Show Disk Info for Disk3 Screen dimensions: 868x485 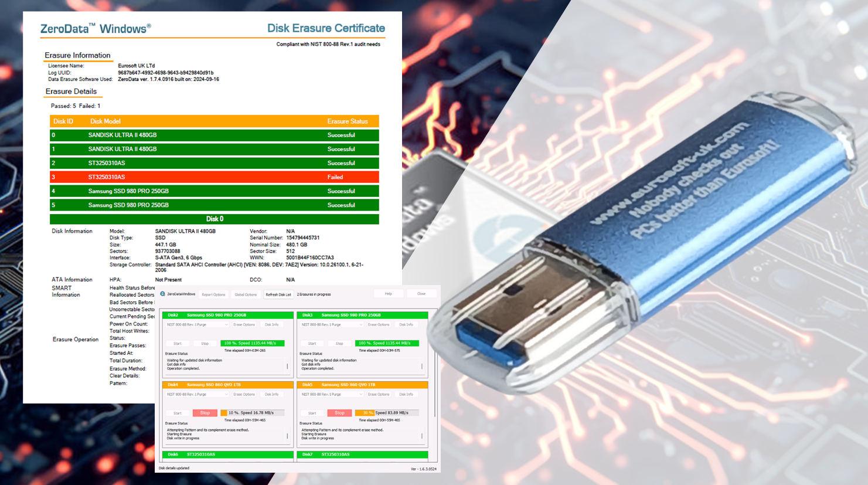click(406, 324)
